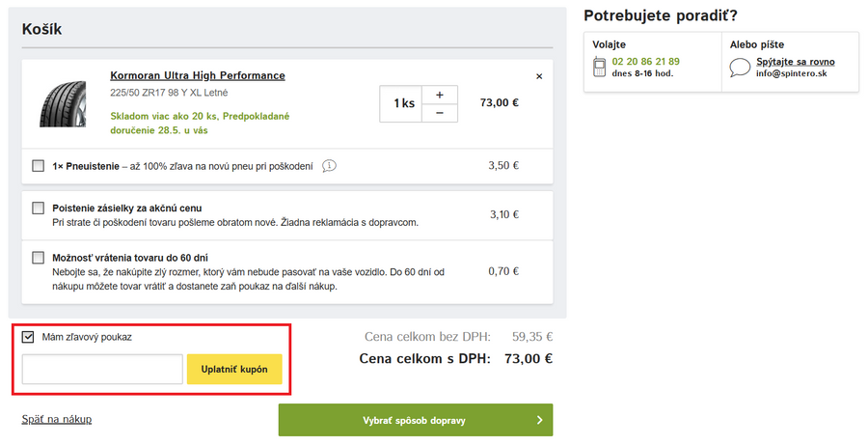Open the Kormoran Ultra High Performance link
Screen dimensions: 868x445
[x=198, y=75]
